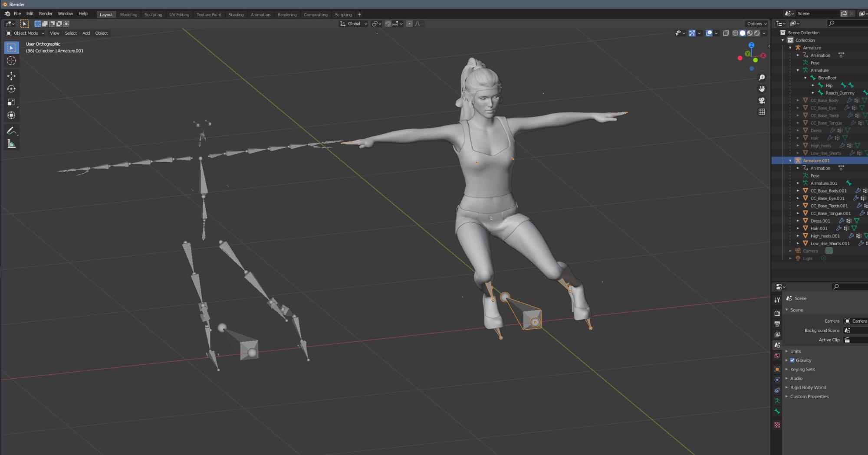Switch to Material Preview shading
Screen dimensions: 868x455
pyautogui.click(x=750, y=33)
